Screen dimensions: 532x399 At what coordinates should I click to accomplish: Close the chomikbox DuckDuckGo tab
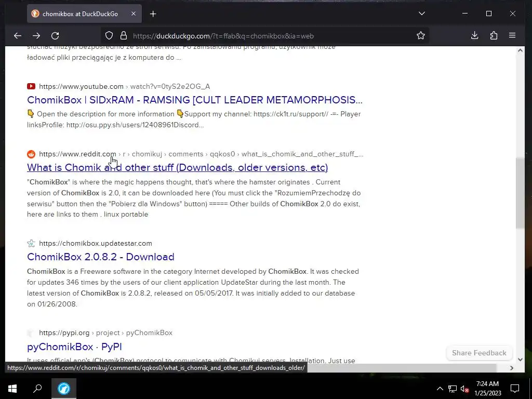pos(134,14)
